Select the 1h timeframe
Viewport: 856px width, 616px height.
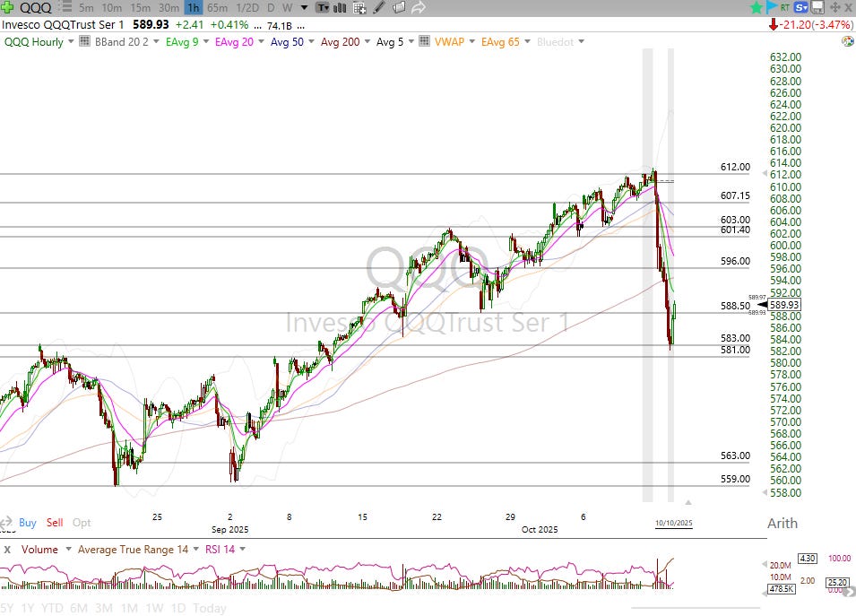tap(194, 8)
